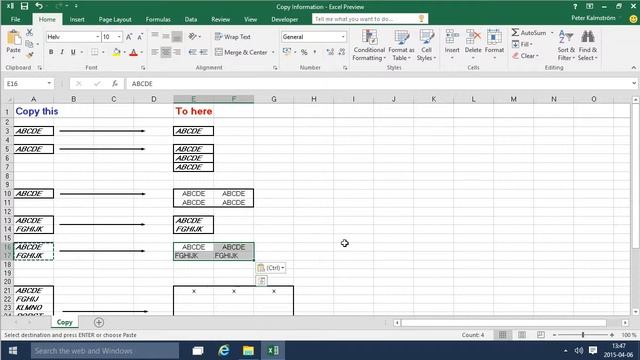Toggle Align Right

(x=177, y=52)
